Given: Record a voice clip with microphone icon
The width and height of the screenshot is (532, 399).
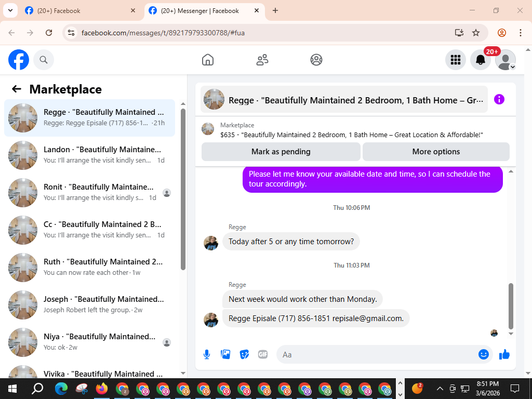Looking at the screenshot, I should point(207,354).
